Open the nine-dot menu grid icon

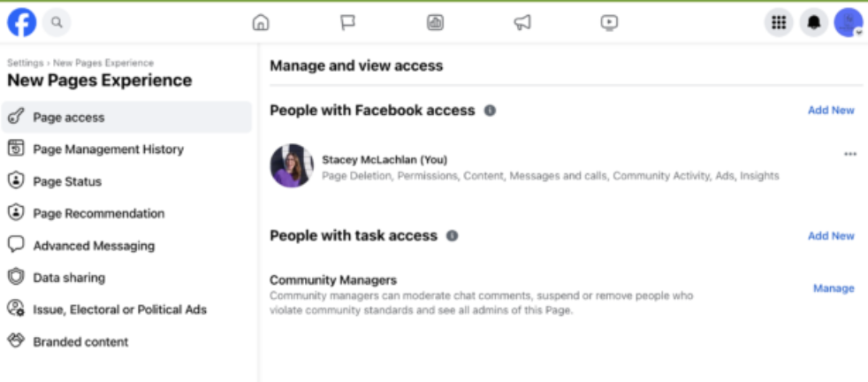click(779, 23)
